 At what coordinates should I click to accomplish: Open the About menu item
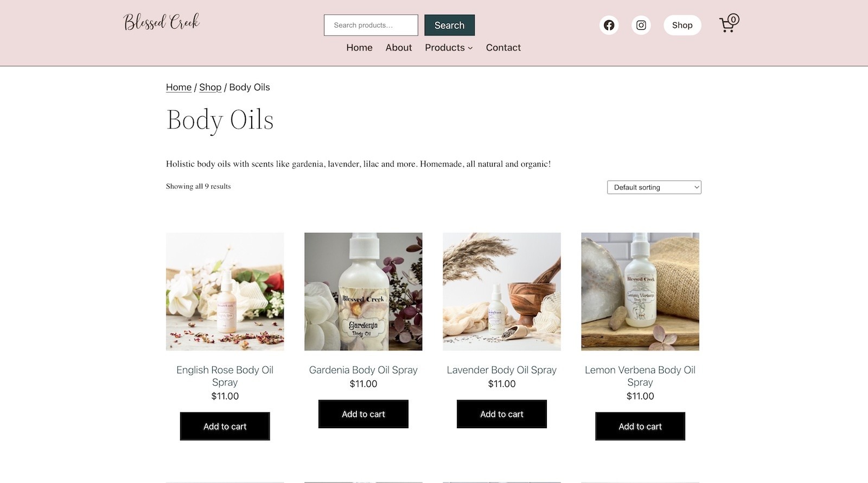pos(399,48)
